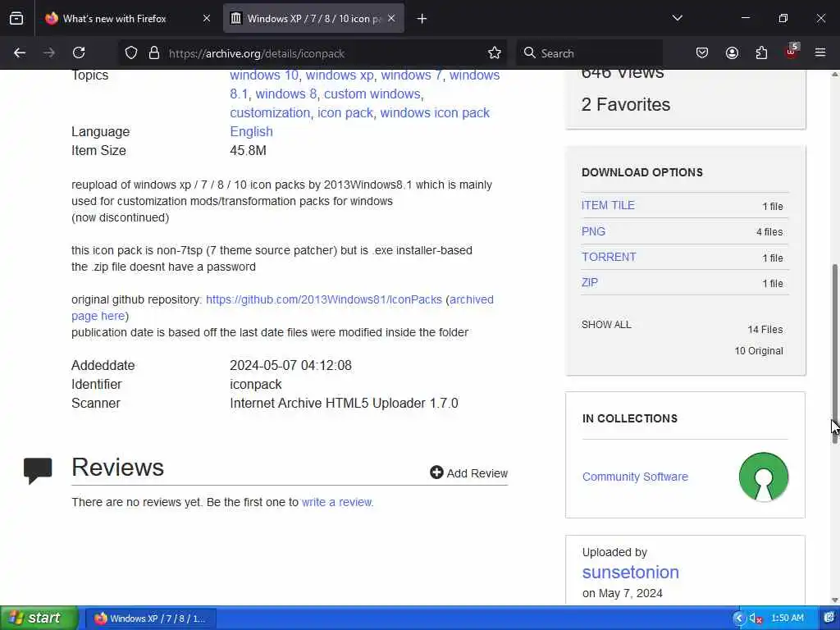Open uploader sunsetonion profile
The width and height of the screenshot is (840, 630).
point(631,572)
